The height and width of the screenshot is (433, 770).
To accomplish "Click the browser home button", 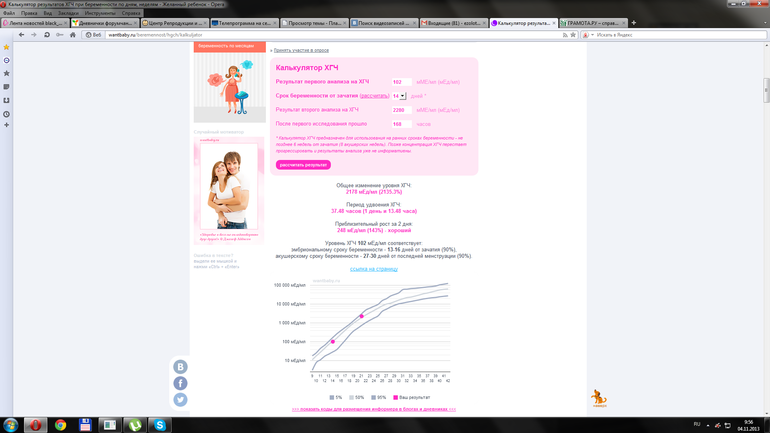I will coord(72,35).
